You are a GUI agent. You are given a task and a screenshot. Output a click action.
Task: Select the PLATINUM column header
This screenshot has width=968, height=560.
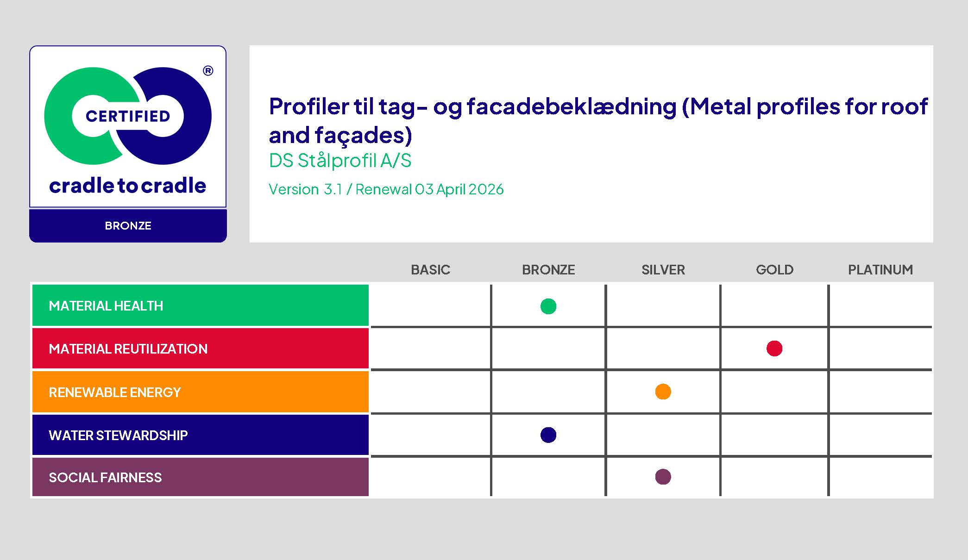pyautogui.click(x=880, y=270)
